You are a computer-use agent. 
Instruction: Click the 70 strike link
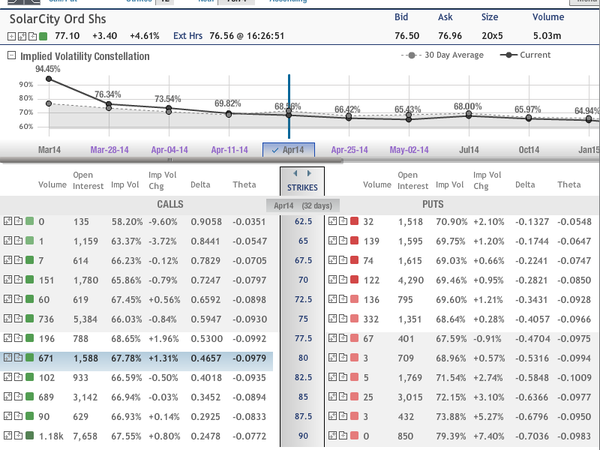click(x=303, y=280)
